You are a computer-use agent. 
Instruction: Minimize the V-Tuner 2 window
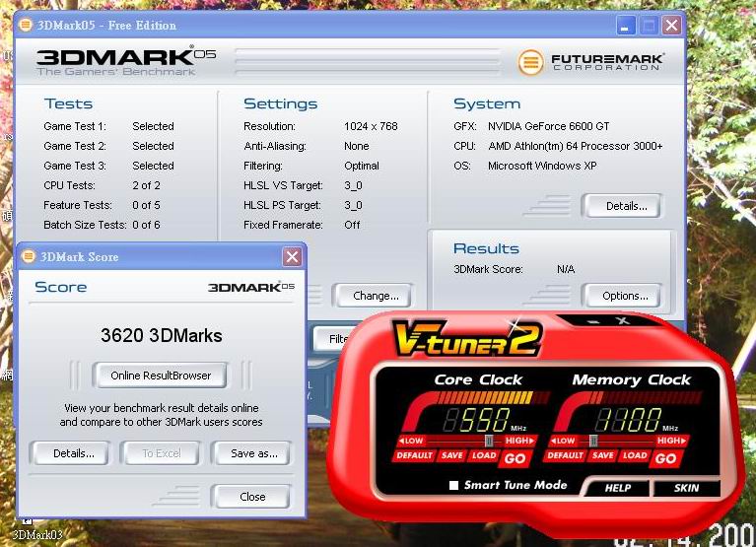click(x=594, y=321)
